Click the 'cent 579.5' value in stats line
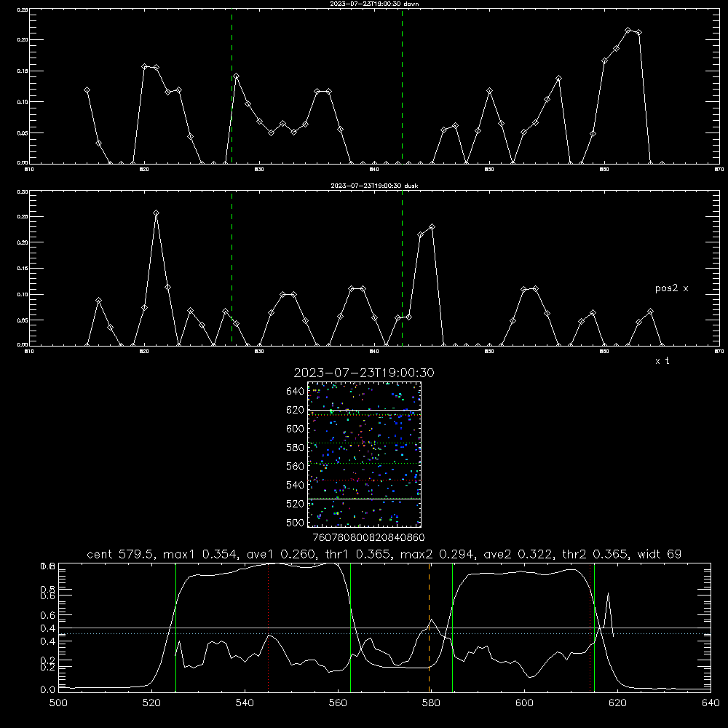728x728 pixels. [122, 554]
